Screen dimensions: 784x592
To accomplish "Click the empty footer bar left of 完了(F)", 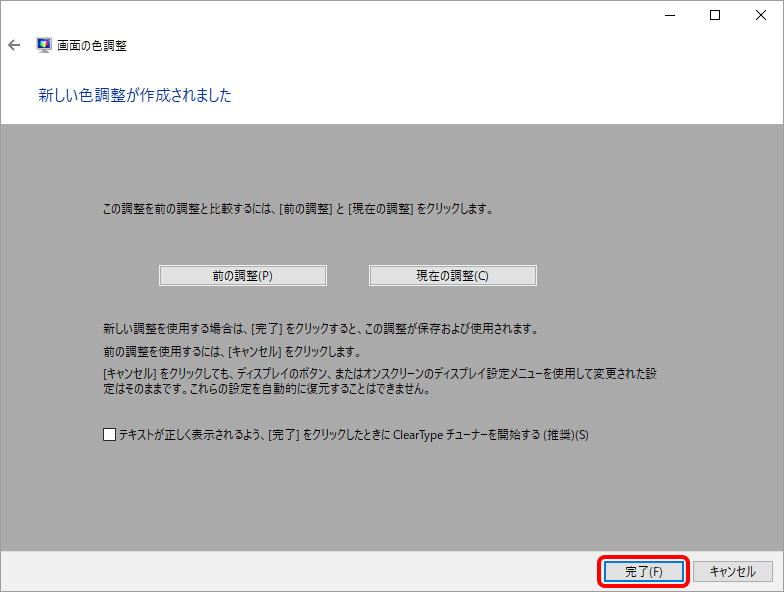I will click(300, 572).
